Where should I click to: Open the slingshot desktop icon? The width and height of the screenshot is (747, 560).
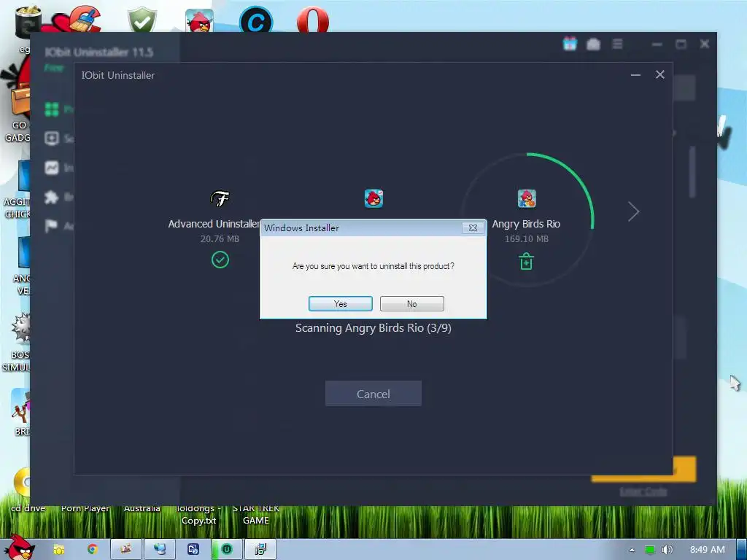(20, 405)
